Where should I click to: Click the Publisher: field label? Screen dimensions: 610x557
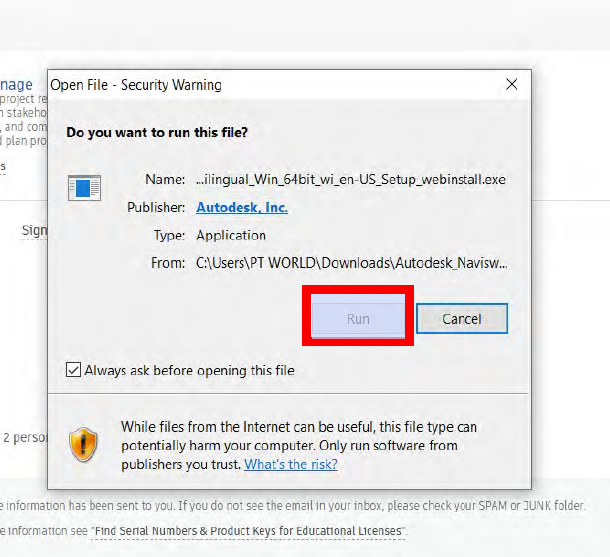coord(156,207)
